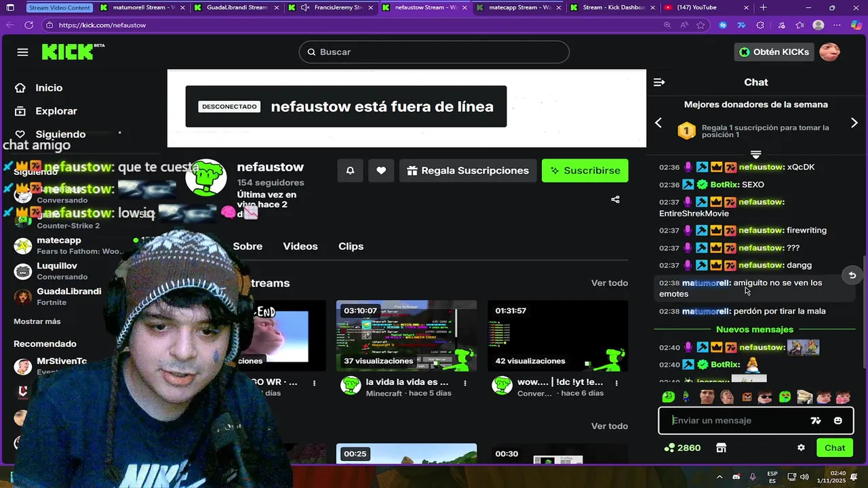
Task: Open the browser profile avatar
Action: click(818, 25)
